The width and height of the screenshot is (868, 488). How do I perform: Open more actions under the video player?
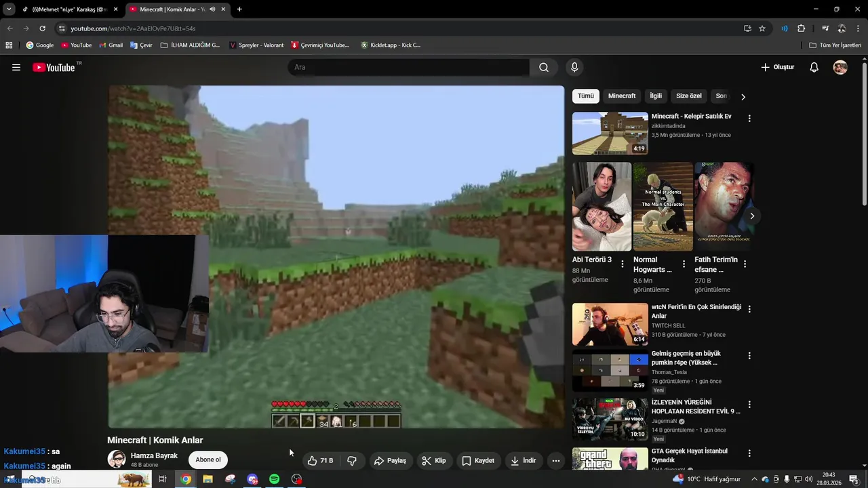coord(556,461)
